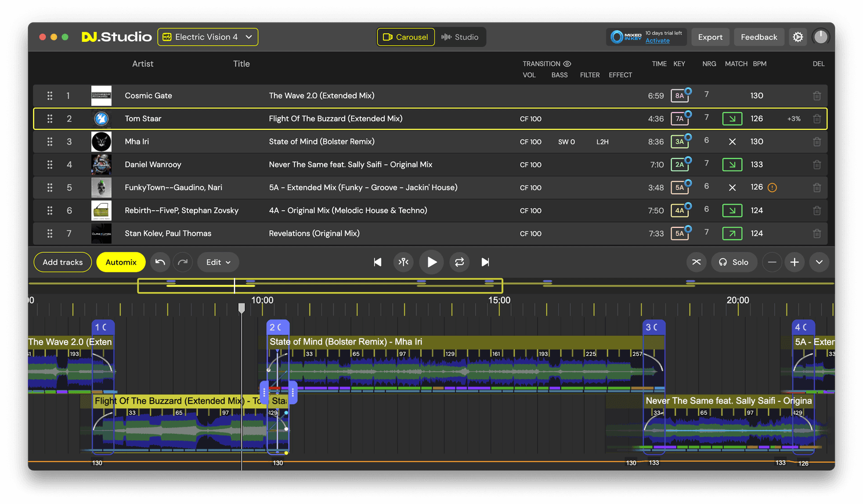Toggle the Transition eye visibility icon
This screenshot has height=504, width=863.
567,64
